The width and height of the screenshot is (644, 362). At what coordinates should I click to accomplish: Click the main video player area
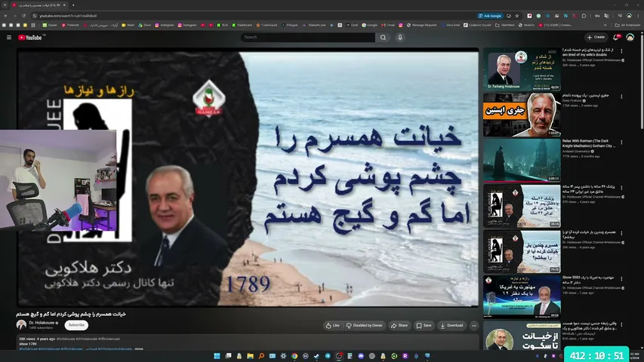[x=248, y=177]
